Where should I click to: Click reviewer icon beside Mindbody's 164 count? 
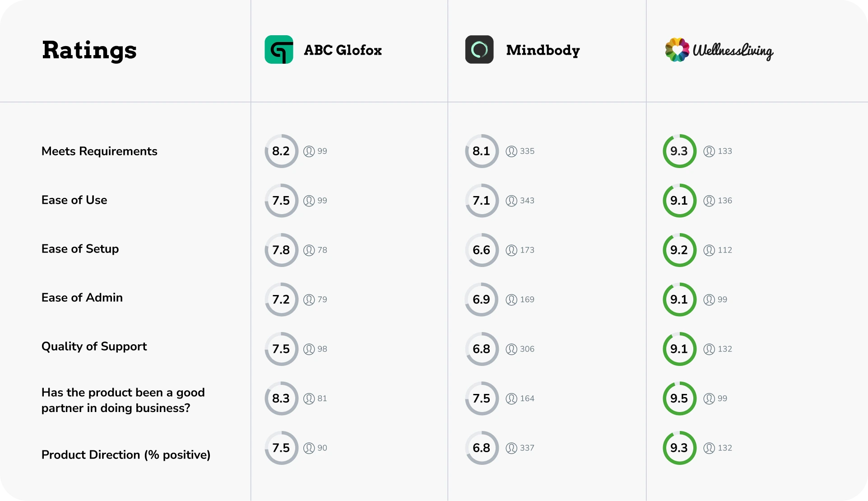(x=511, y=399)
